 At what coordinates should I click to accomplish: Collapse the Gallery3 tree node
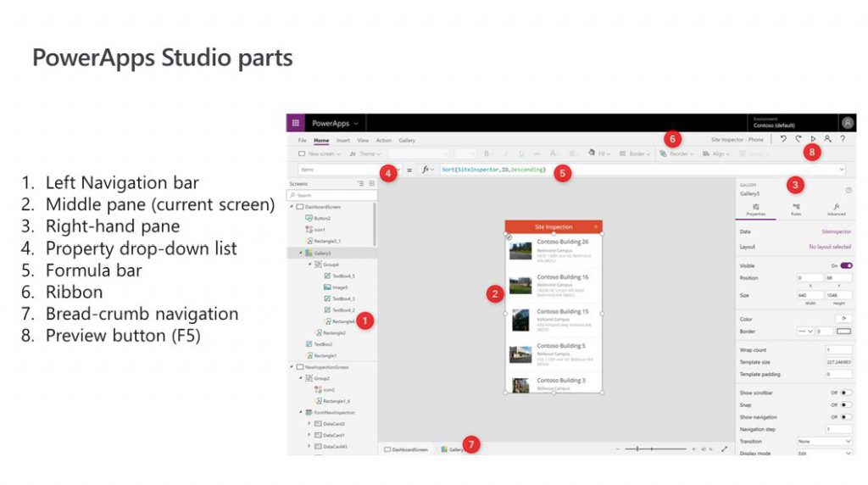[x=301, y=253]
